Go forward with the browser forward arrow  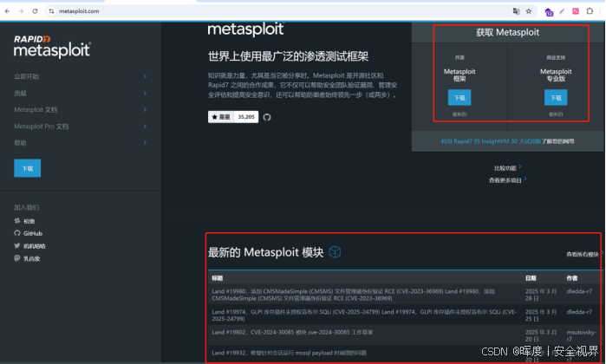(21, 11)
